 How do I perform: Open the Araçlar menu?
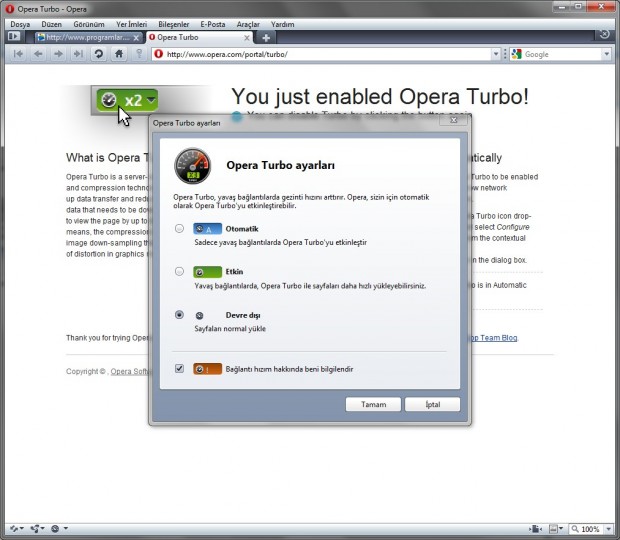248,25
